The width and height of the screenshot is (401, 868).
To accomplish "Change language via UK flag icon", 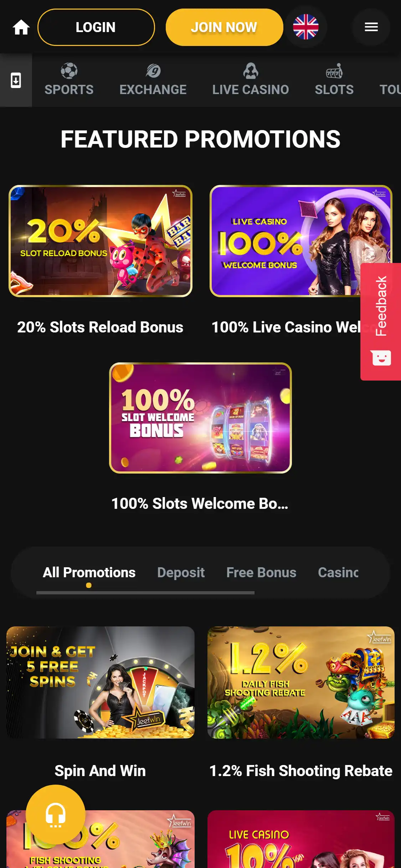I will point(306,27).
